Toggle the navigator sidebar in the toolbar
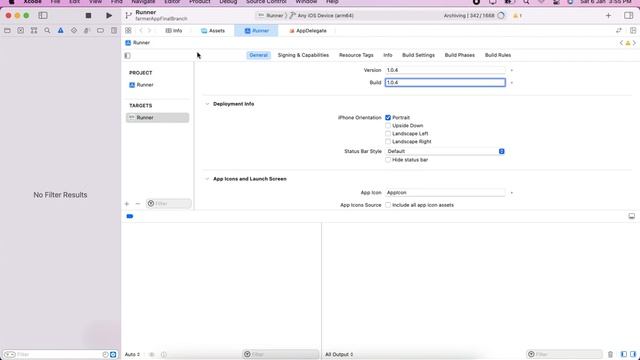This screenshot has width=640, height=360. tap(43, 16)
